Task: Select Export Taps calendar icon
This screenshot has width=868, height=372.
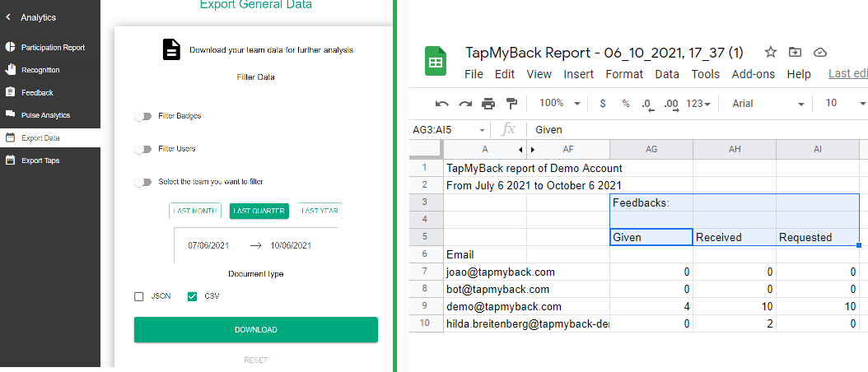Action: (x=10, y=160)
